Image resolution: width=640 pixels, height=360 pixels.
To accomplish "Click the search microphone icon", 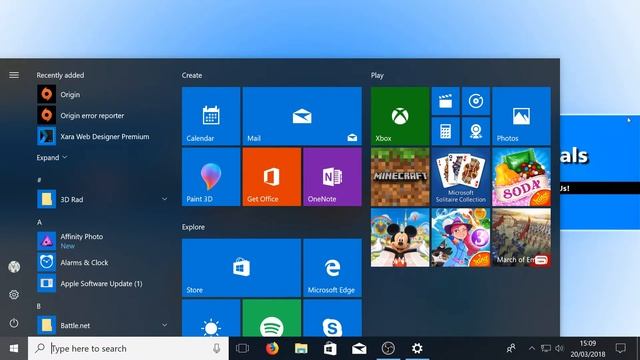I will (216, 349).
